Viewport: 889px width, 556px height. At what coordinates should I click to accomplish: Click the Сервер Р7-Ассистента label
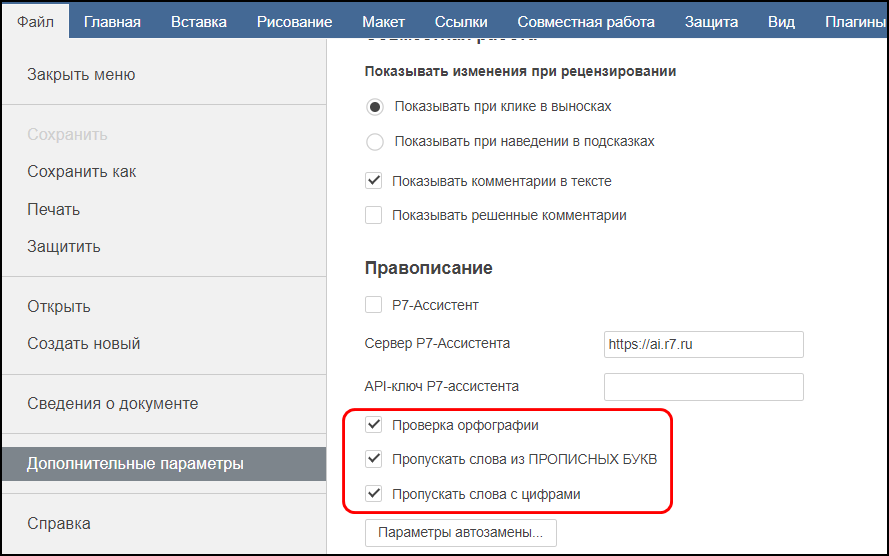437,343
